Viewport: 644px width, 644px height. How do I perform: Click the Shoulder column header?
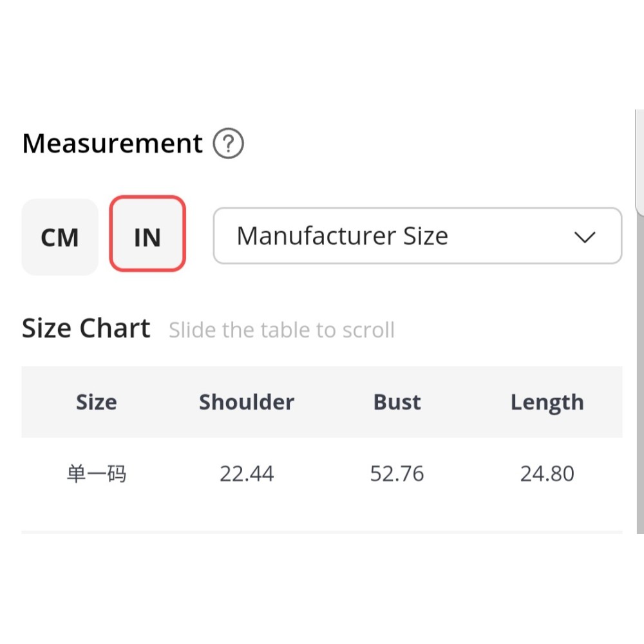(x=246, y=402)
